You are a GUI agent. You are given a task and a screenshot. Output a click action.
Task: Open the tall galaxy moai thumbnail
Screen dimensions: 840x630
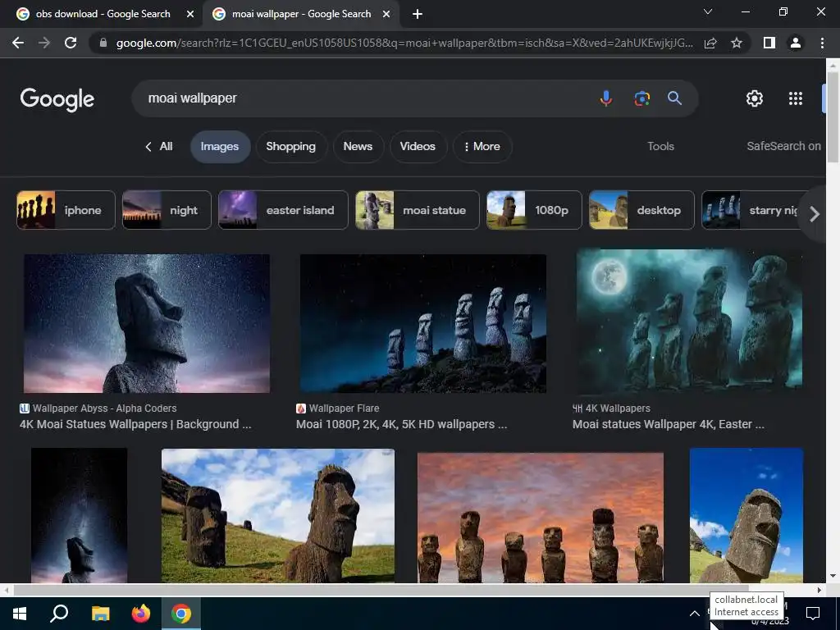[x=80, y=515]
